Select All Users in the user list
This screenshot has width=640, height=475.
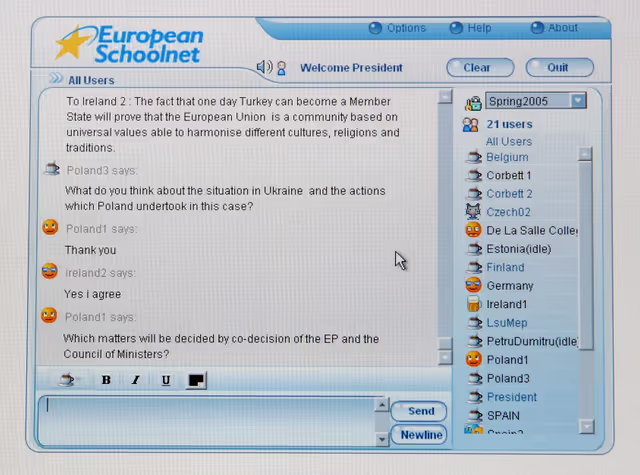(509, 142)
